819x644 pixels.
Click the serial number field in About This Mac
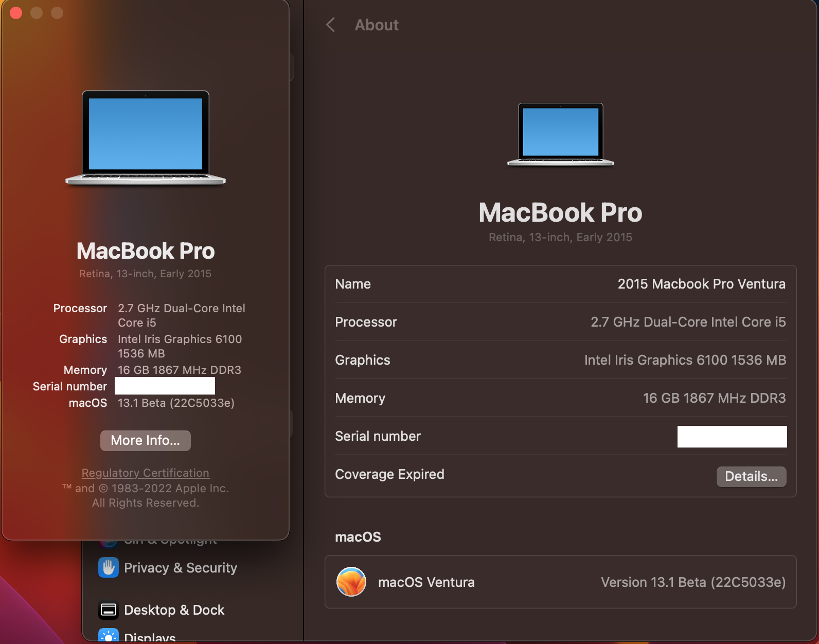pyautogui.click(x=165, y=386)
